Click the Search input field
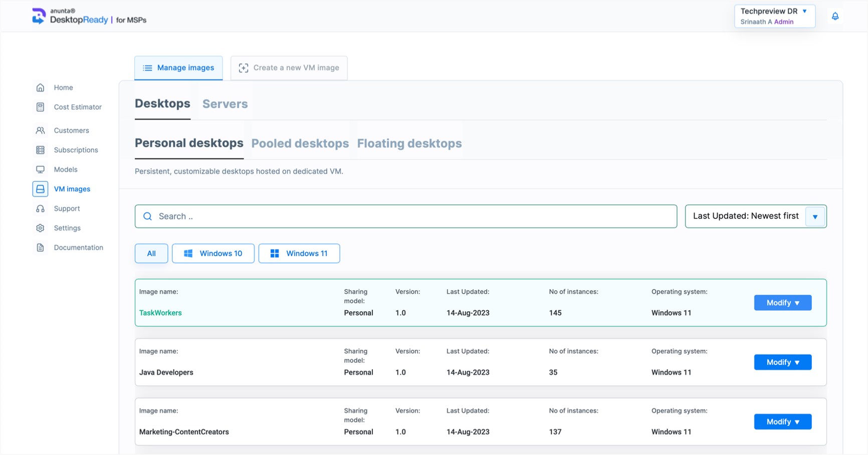868x455 pixels. click(x=406, y=216)
